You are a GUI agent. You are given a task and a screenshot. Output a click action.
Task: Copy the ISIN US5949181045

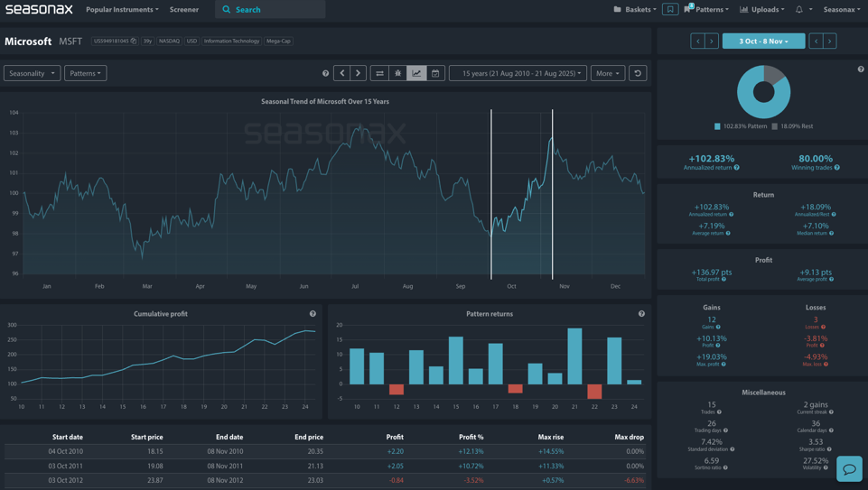pos(134,41)
